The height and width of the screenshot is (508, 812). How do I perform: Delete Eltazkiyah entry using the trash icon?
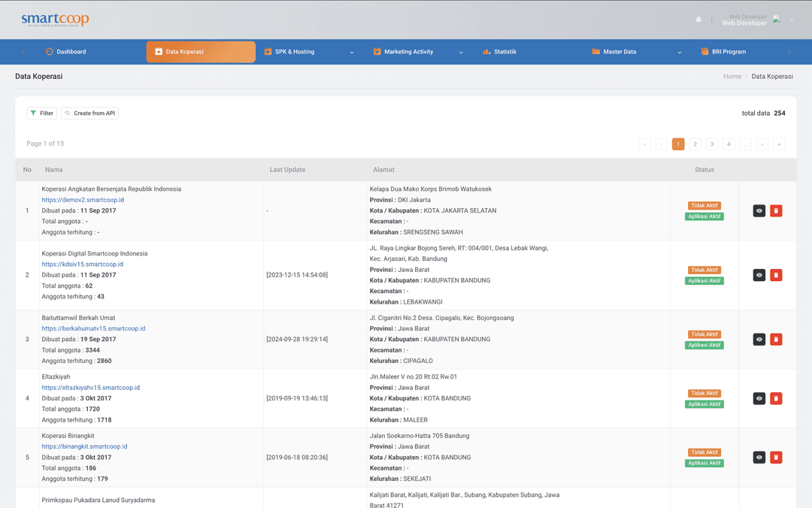[x=776, y=398]
